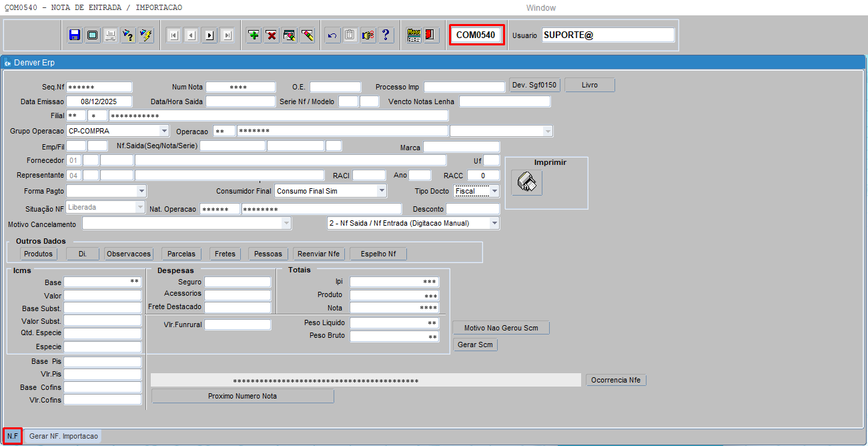Click the undo arrow toolbar icon
Screen dimensions: 868x446
click(x=332, y=35)
